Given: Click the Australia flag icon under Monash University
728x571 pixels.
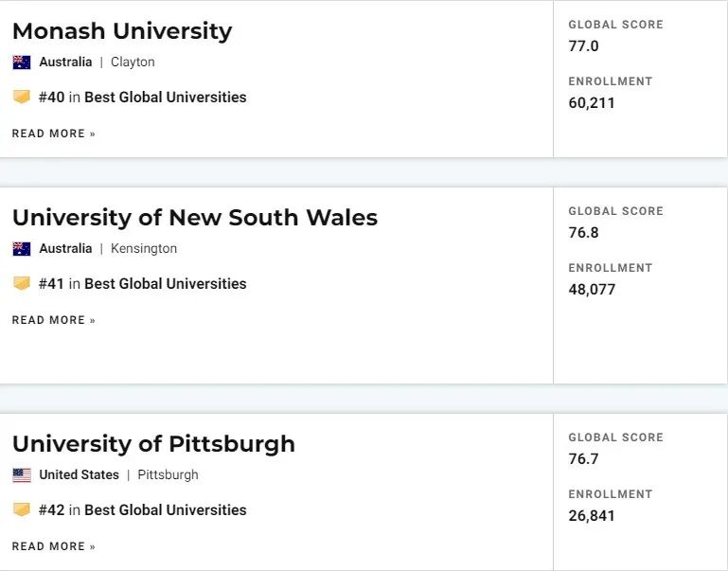Looking at the screenshot, I should pos(22,62).
